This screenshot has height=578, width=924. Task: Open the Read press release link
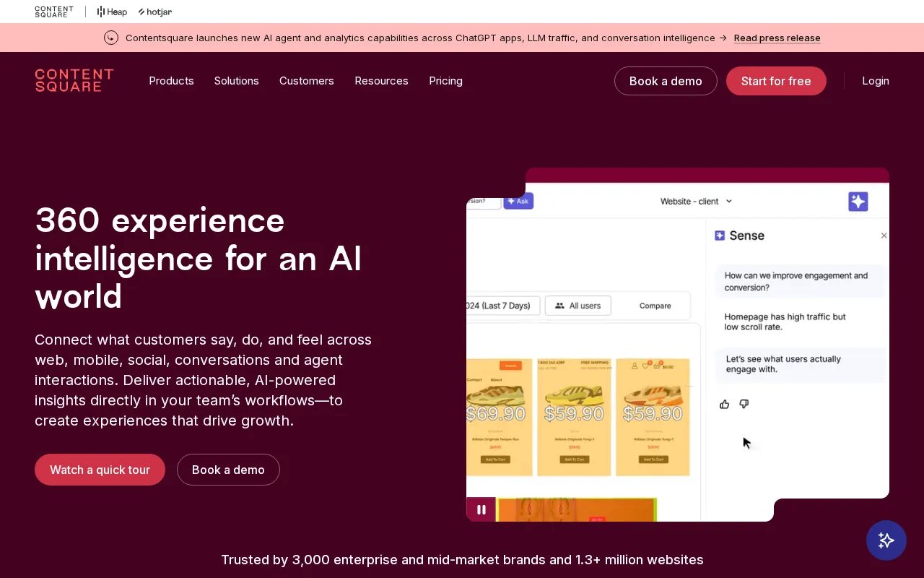[x=777, y=38]
